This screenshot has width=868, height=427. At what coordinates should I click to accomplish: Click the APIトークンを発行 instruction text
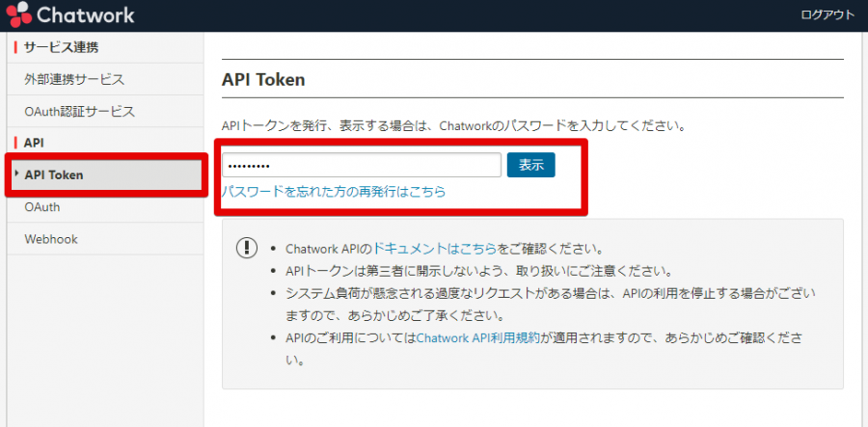click(x=453, y=125)
